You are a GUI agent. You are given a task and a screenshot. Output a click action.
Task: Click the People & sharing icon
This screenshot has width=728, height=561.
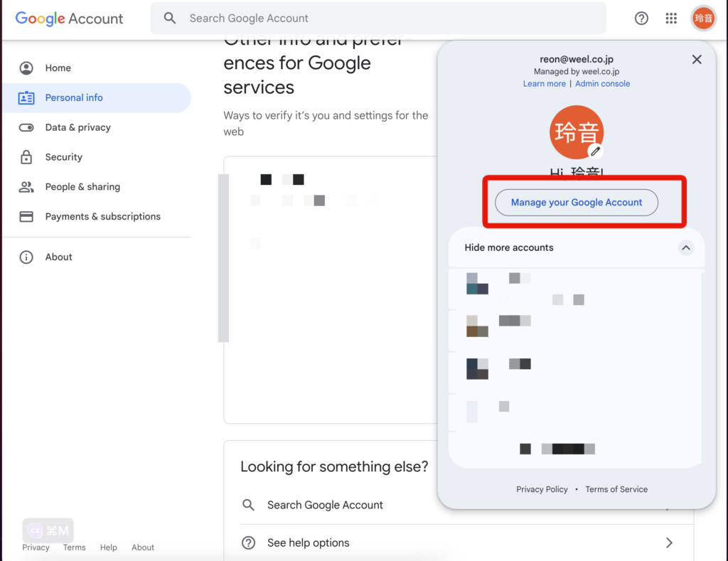[26, 187]
